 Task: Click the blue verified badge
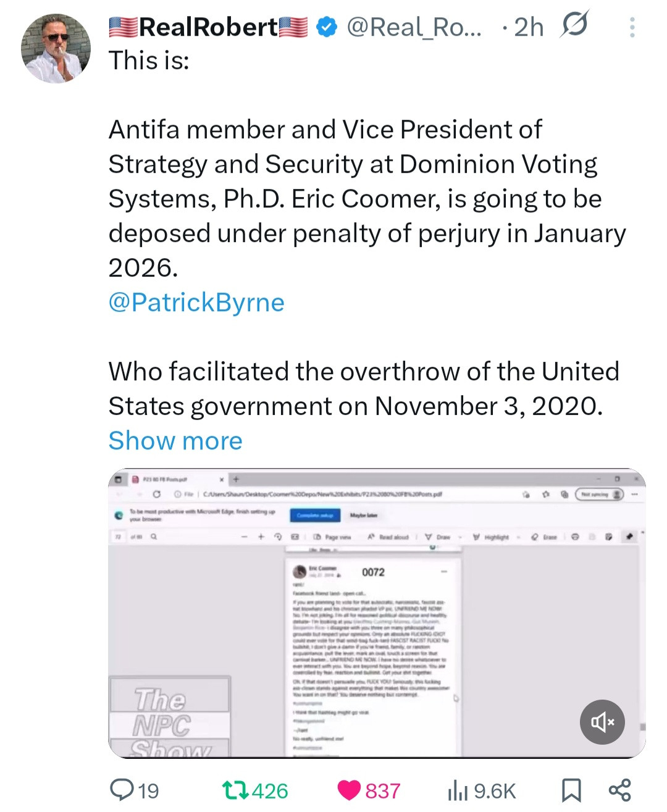[x=327, y=27]
